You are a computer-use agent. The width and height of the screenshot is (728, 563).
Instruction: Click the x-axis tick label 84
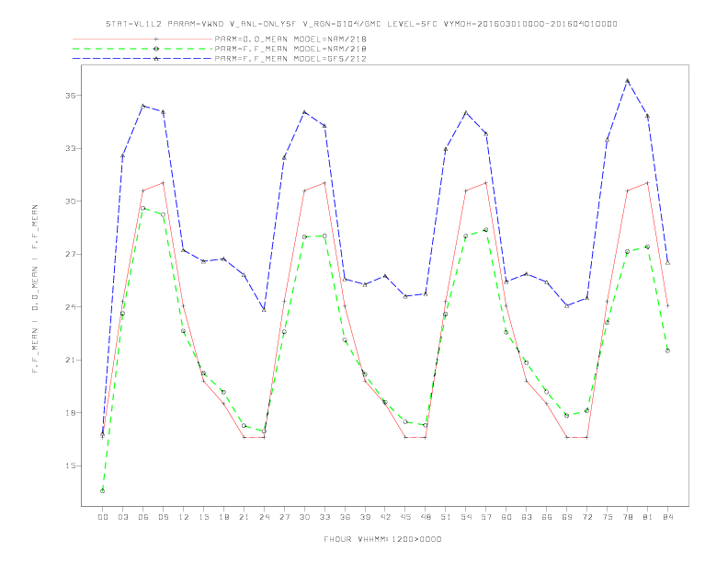667,517
